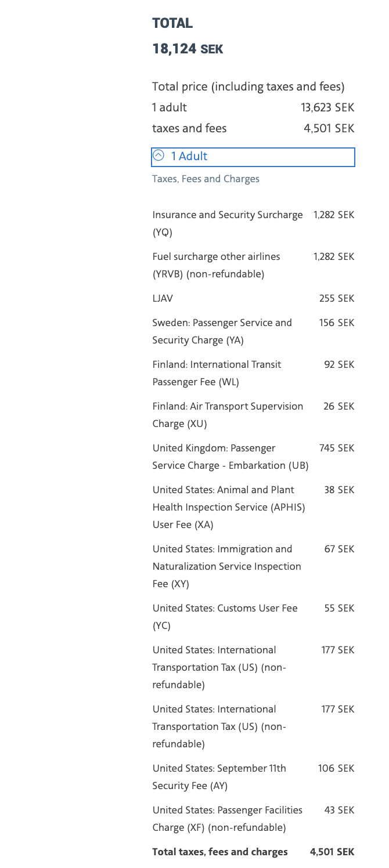Select the 1 adult 13,623 SEK price
The image size is (389, 868).
click(327, 107)
